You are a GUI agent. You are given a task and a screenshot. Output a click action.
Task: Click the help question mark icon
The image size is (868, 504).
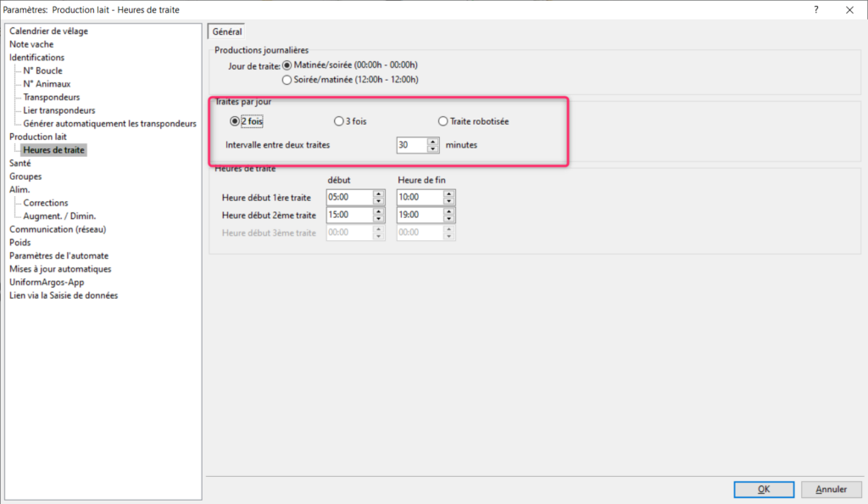tap(816, 9)
